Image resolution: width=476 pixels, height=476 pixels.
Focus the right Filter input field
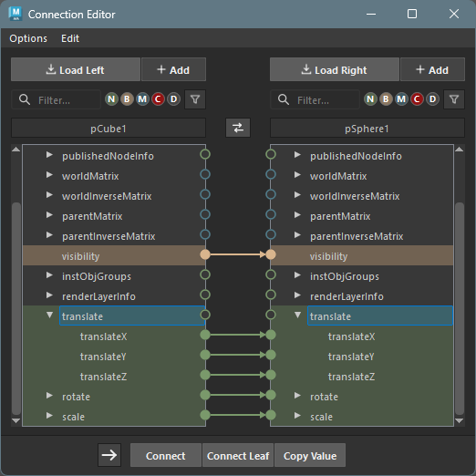(x=315, y=99)
